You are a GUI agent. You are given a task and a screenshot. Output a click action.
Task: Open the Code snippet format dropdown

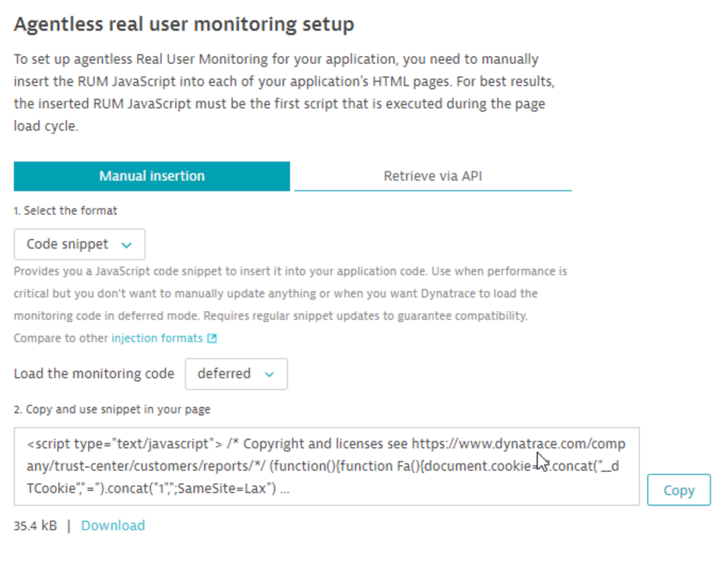(79, 244)
